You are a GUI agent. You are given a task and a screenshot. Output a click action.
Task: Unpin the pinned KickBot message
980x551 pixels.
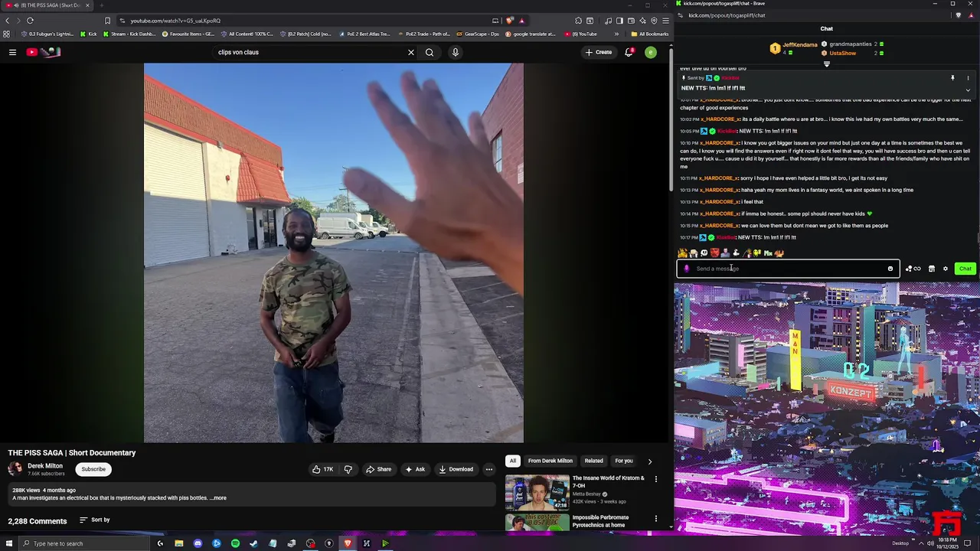click(x=952, y=78)
